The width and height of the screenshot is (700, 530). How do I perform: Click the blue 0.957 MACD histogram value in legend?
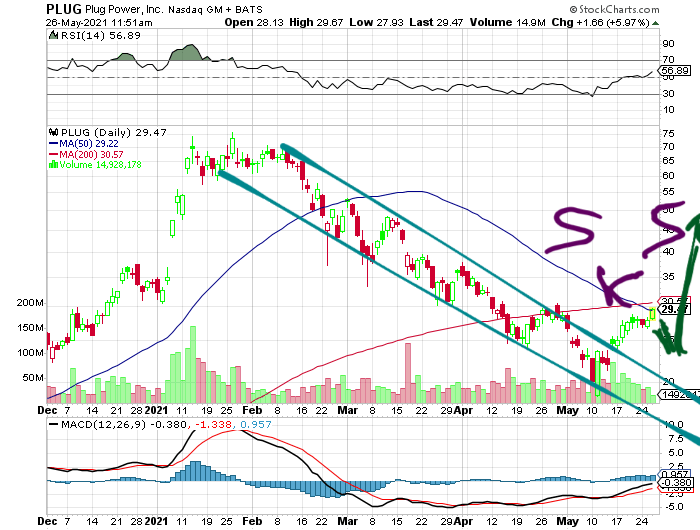[x=256, y=424]
